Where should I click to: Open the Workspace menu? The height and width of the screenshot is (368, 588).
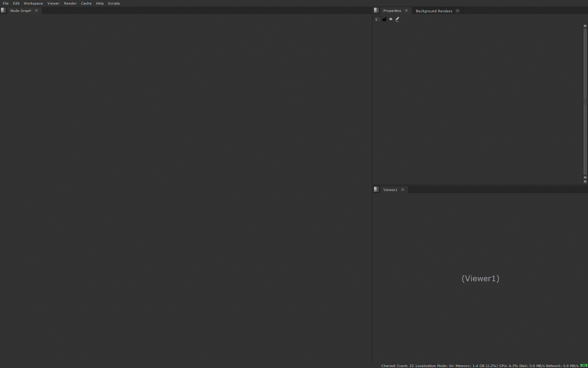tap(33, 3)
